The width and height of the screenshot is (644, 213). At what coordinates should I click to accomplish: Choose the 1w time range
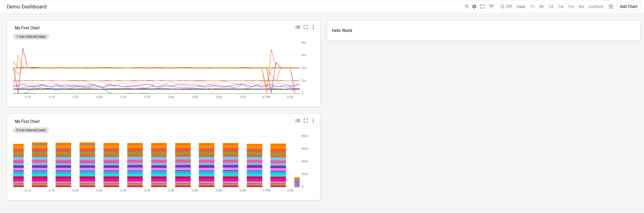pyautogui.click(x=561, y=6)
